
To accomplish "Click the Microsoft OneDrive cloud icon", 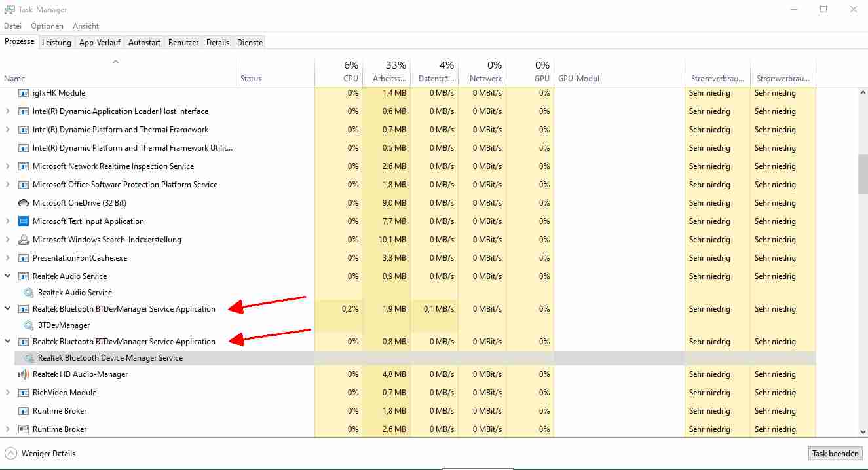I will click(24, 203).
